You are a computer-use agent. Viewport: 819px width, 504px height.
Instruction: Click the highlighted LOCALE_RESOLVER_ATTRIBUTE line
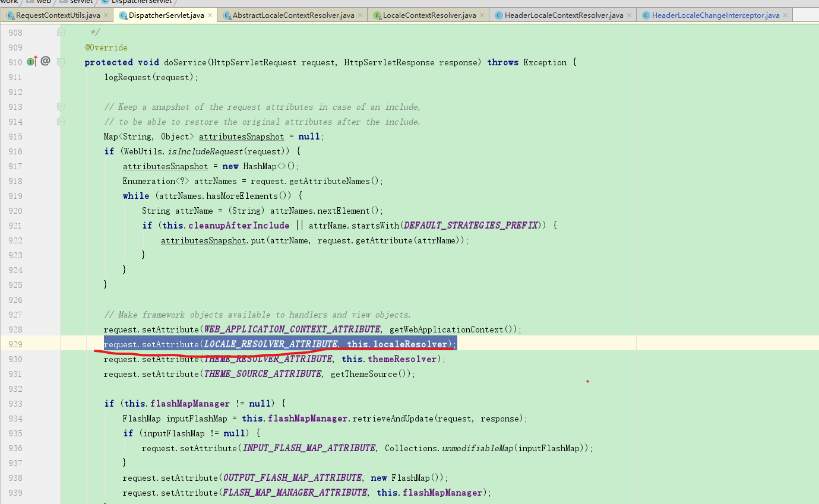pos(279,344)
